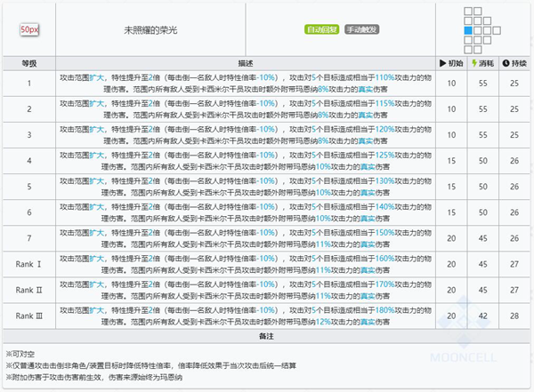The height and width of the screenshot is (392, 534).
Task: Click the green 自动回复 tag
Action: point(321,29)
